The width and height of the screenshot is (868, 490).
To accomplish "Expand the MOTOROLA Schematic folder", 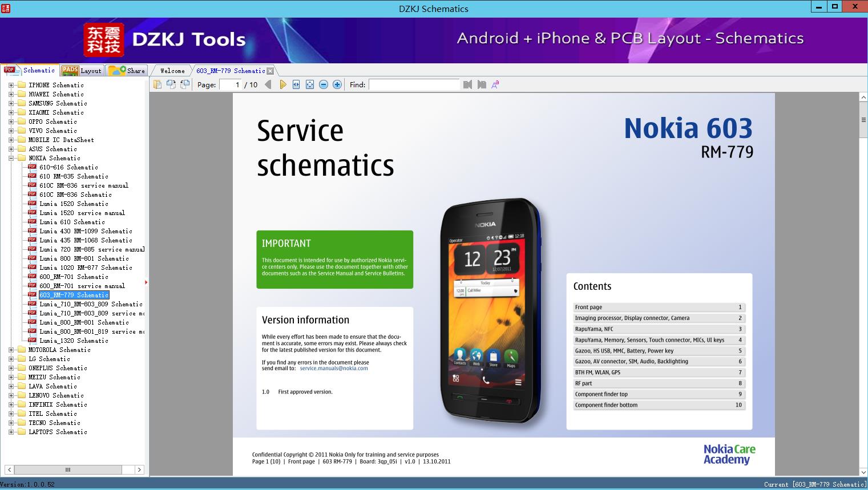I will (x=11, y=350).
